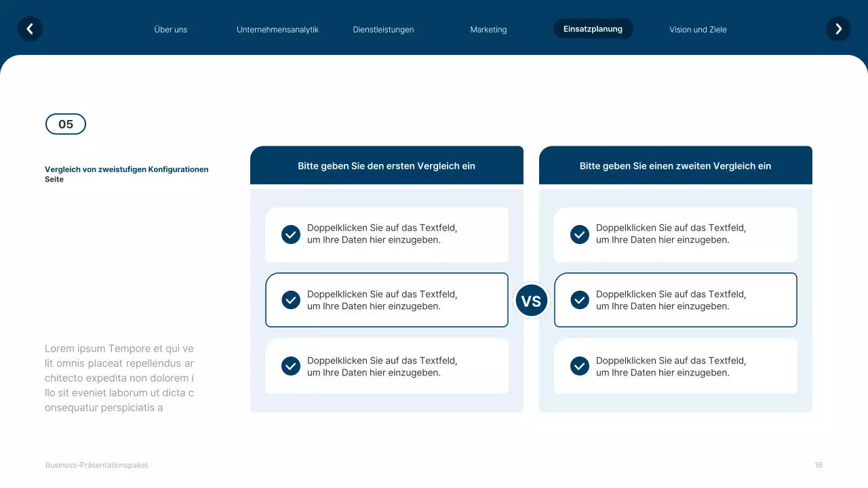Image resolution: width=868 pixels, height=488 pixels.
Task: Click the checkmark in the highlighted left card
Action: tap(290, 300)
